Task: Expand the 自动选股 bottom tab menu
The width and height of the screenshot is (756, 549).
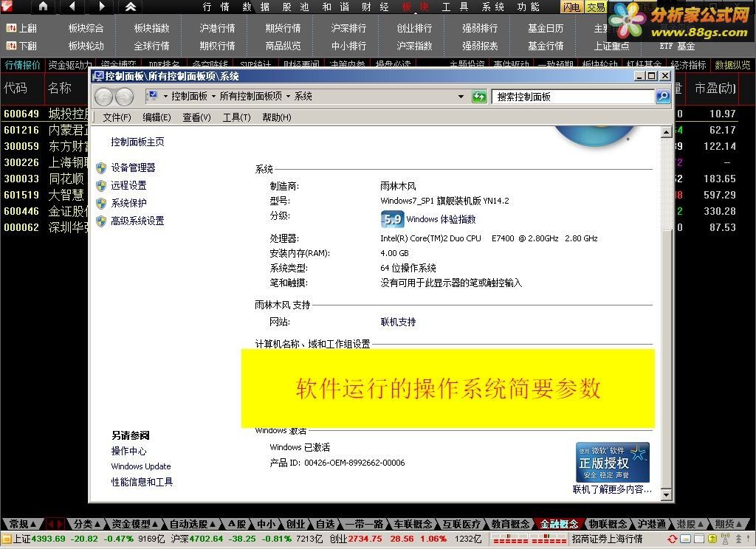Action: (213, 524)
